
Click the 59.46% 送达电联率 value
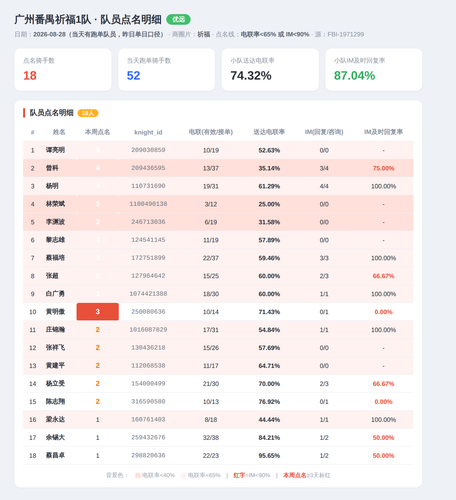pos(269,258)
